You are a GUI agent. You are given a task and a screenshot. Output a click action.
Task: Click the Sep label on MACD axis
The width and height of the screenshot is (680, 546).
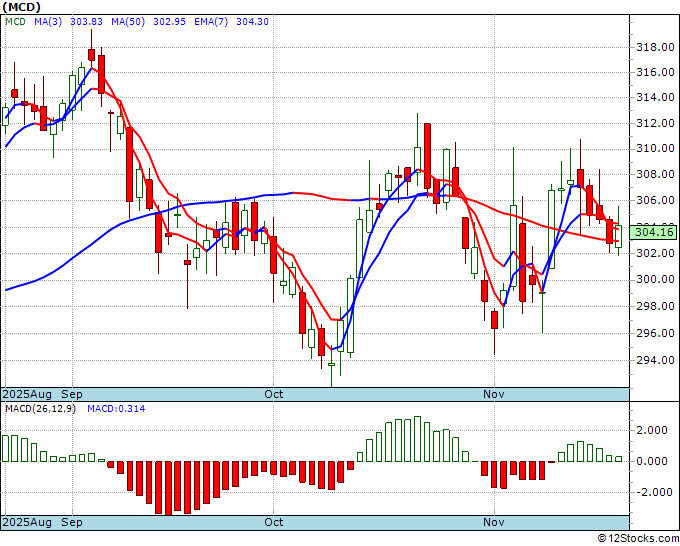coord(72,522)
